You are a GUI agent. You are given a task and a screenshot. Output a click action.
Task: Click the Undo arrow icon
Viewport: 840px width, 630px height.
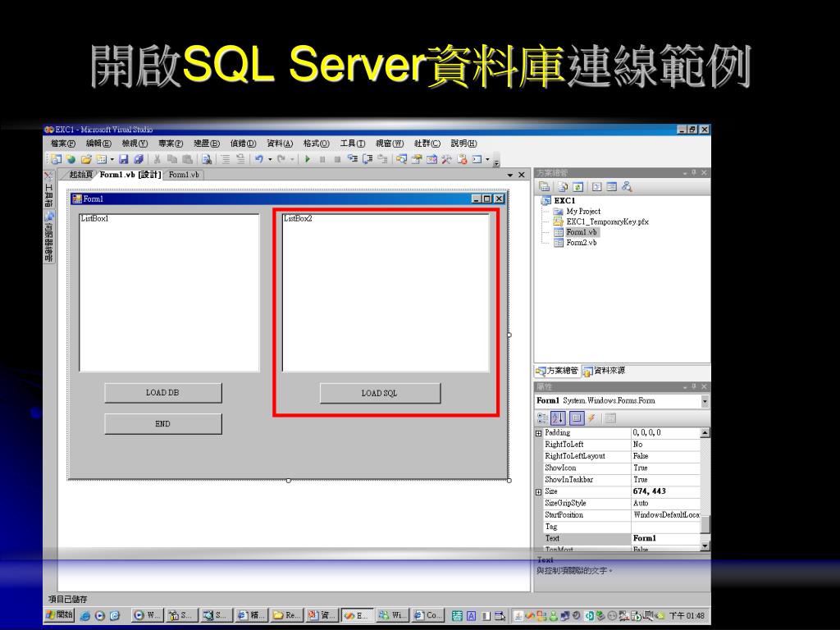click(259, 159)
